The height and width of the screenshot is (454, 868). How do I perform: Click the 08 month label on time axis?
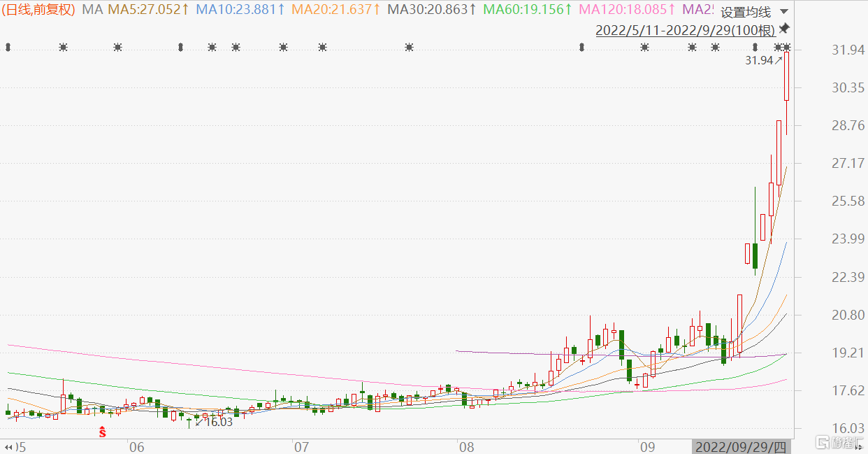(x=466, y=446)
